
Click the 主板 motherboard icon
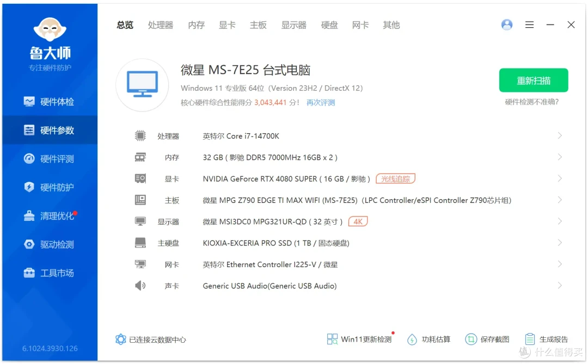pos(140,200)
